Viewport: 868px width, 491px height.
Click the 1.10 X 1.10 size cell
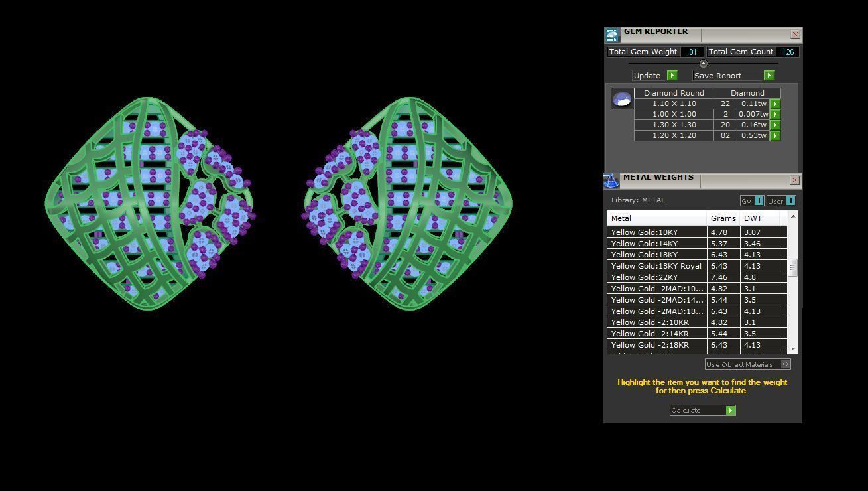[674, 104]
